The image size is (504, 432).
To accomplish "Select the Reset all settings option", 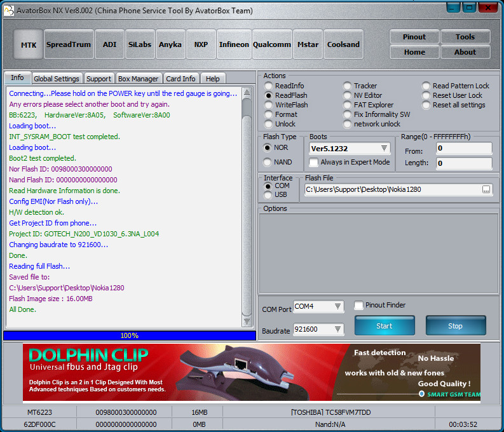I will [454, 105].
